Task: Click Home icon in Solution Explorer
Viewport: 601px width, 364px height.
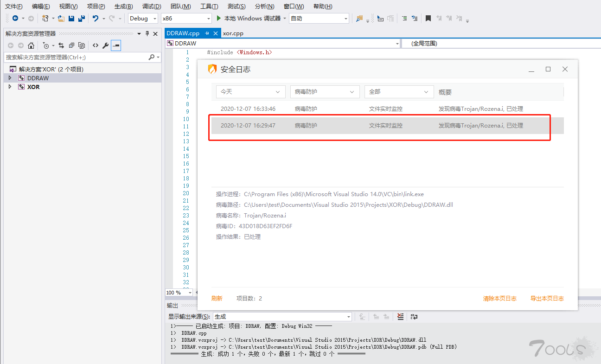Action: [31, 45]
